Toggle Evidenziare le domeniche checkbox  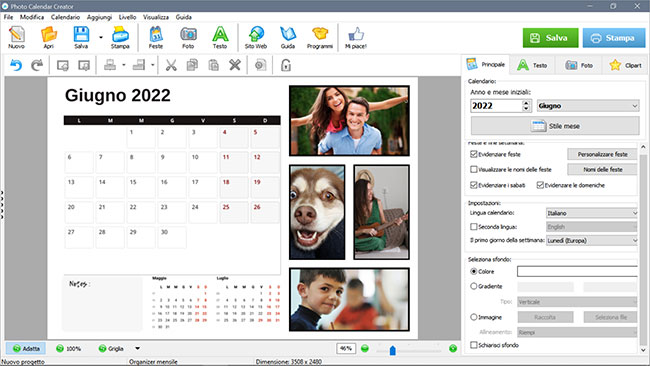(540, 185)
